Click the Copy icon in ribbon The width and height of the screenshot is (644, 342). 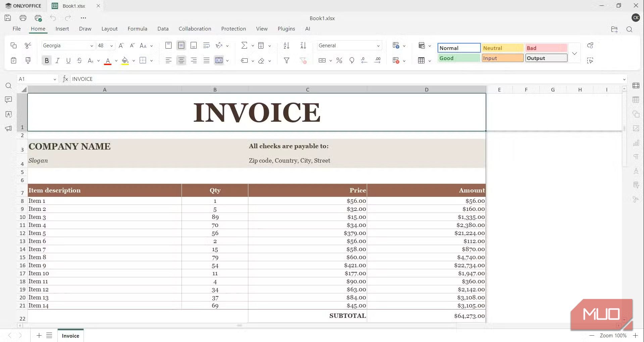[14, 46]
